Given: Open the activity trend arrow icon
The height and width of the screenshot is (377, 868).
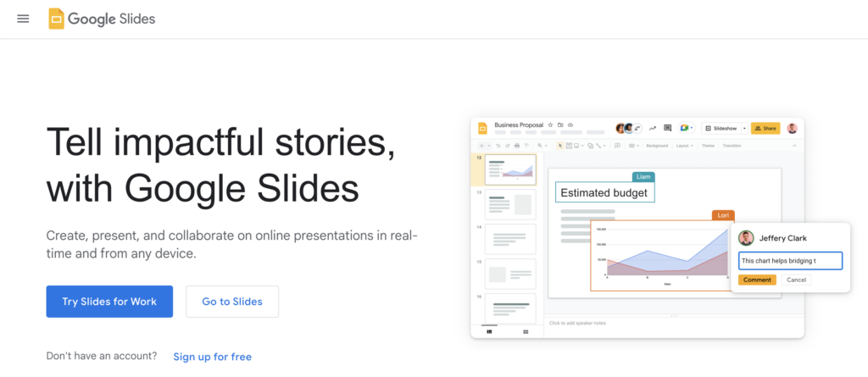Looking at the screenshot, I should pyautogui.click(x=652, y=129).
